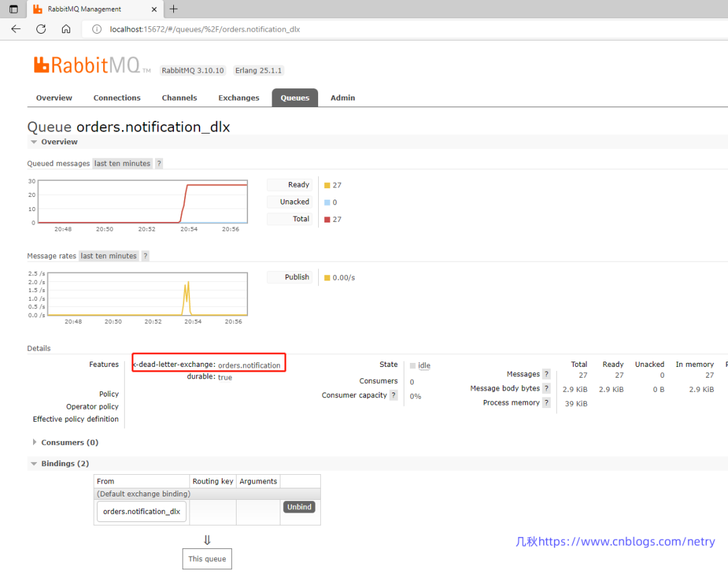Click the In memory column header
Viewport: 728px width, 574px height.
click(694, 364)
